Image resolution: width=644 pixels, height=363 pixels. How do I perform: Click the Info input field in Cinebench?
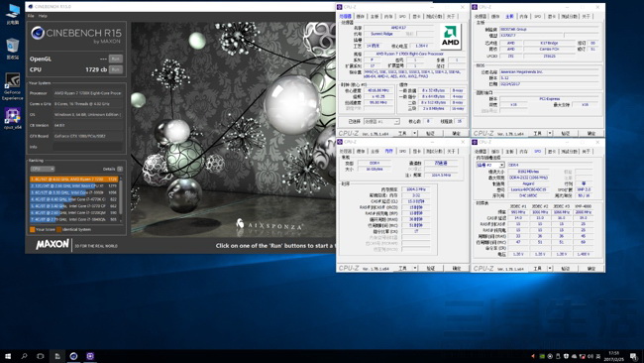point(87,147)
